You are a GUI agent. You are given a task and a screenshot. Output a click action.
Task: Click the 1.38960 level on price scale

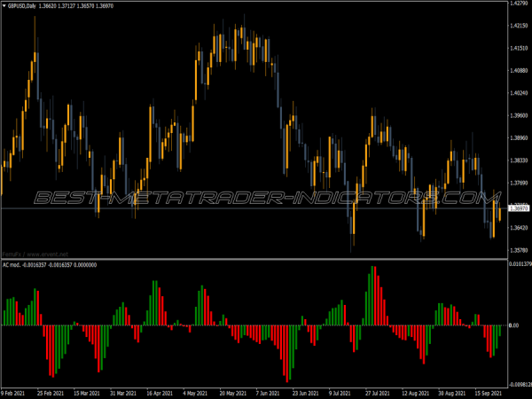[x=519, y=138]
